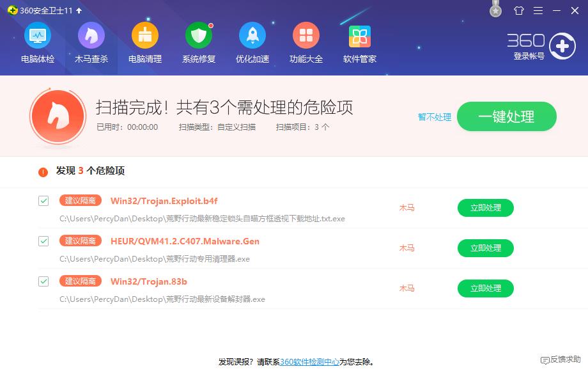
Task: Open the 电脑清理 cleanup icon
Action: [144, 36]
